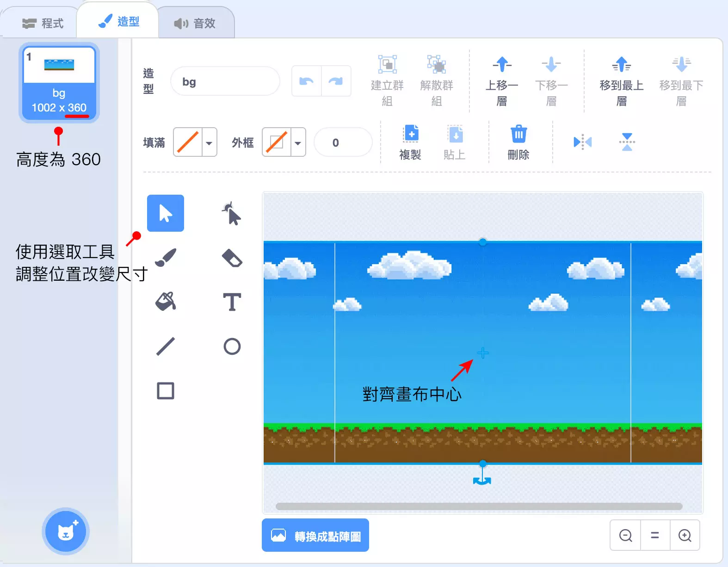Move the selection backward one layer (下移一層)
This screenshot has height=567, width=728.
[551, 64]
